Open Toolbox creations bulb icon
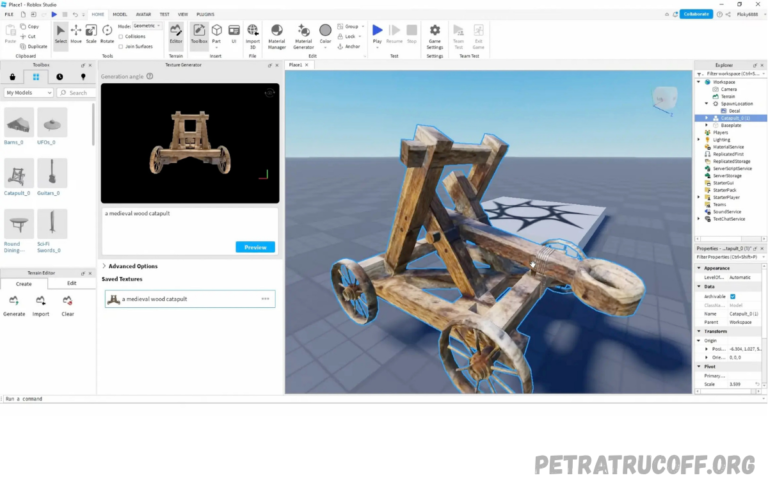 83,77
